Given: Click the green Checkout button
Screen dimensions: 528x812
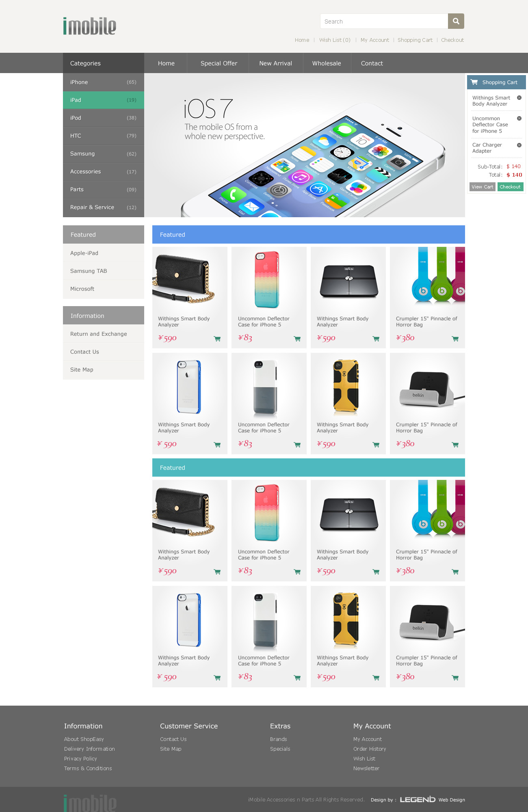Looking at the screenshot, I should tap(510, 187).
